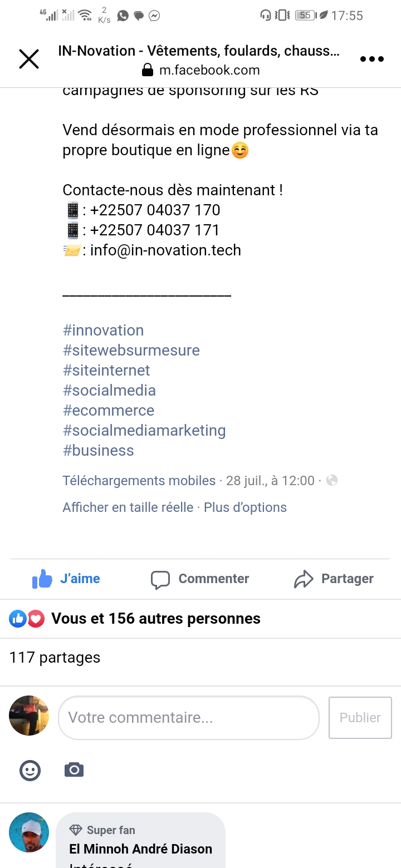
Task: Close the in-app browser with the X icon
Action: (29, 59)
